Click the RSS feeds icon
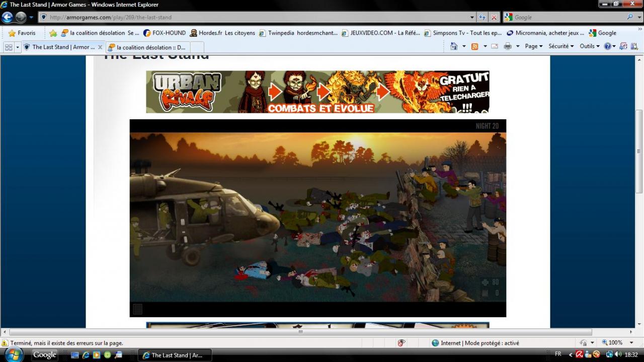This screenshot has width=644, height=362. coord(474,46)
